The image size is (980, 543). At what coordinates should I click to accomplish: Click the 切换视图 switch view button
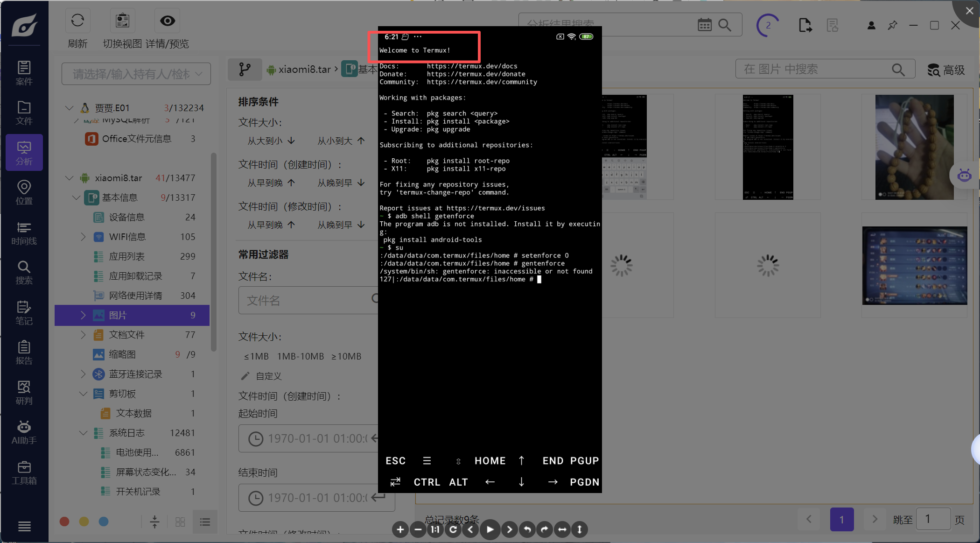coord(122,29)
